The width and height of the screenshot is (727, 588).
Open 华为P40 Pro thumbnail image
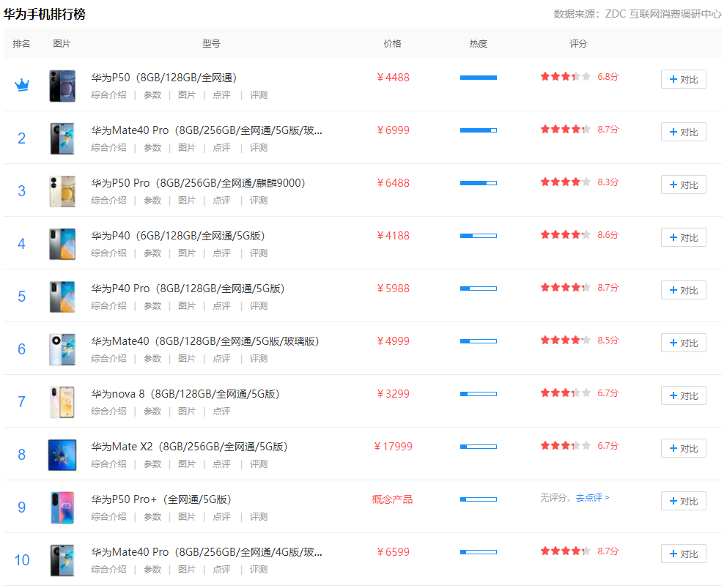[62, 297]
